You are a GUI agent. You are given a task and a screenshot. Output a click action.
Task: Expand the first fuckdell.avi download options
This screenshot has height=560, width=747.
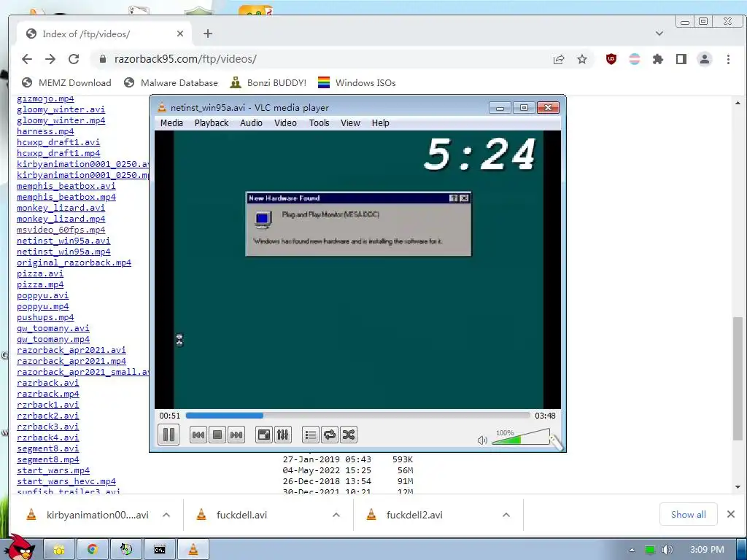[x=336, y=515]
